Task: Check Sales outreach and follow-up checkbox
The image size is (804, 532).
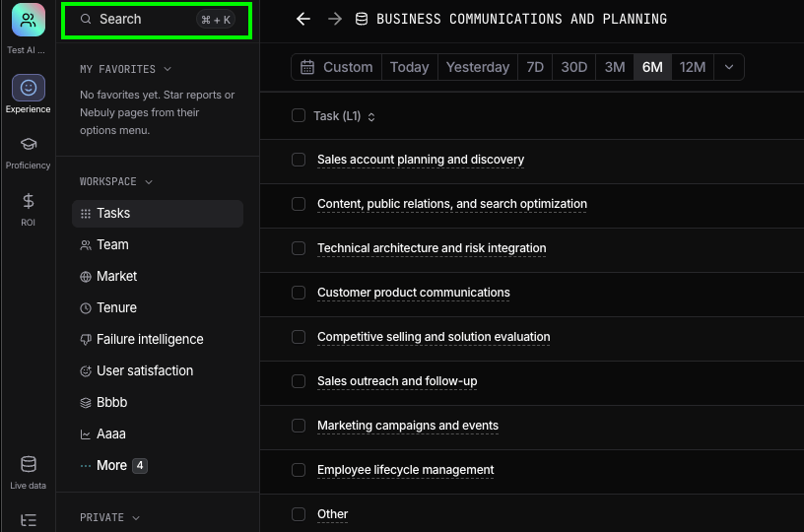Action: tap(299, 381)
